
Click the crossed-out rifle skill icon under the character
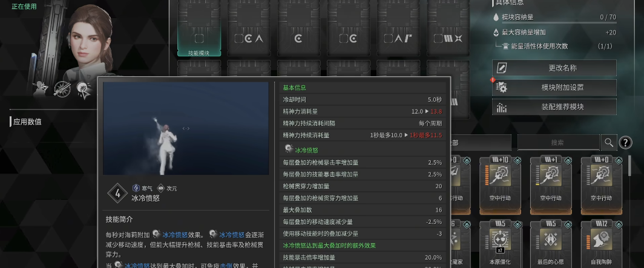click(62, 89)
